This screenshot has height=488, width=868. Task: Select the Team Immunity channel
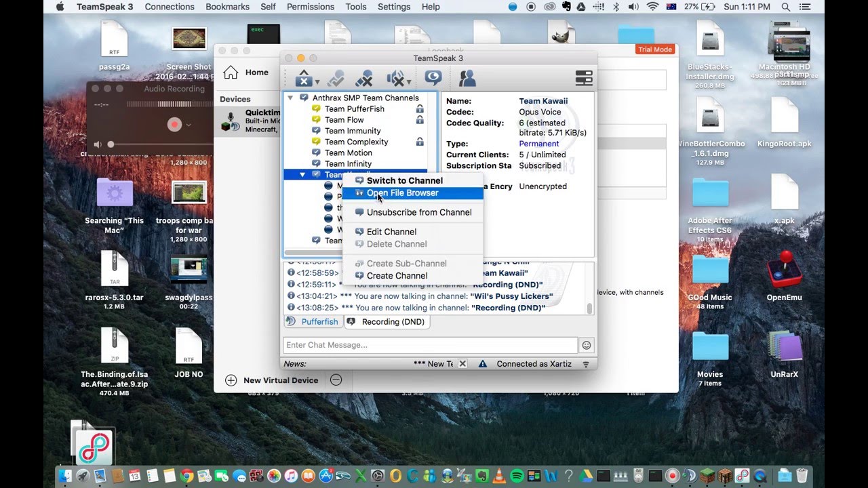click(x=353, y=131)
